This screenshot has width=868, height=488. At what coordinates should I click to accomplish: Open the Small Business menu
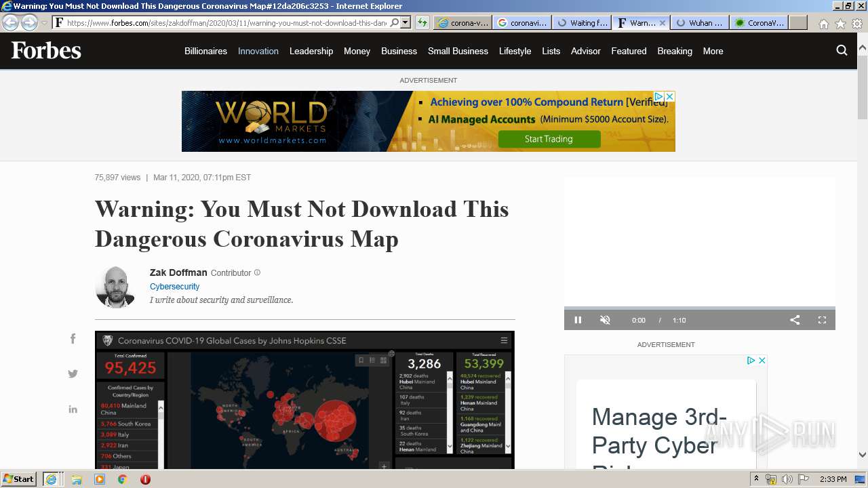coord(458,51)
